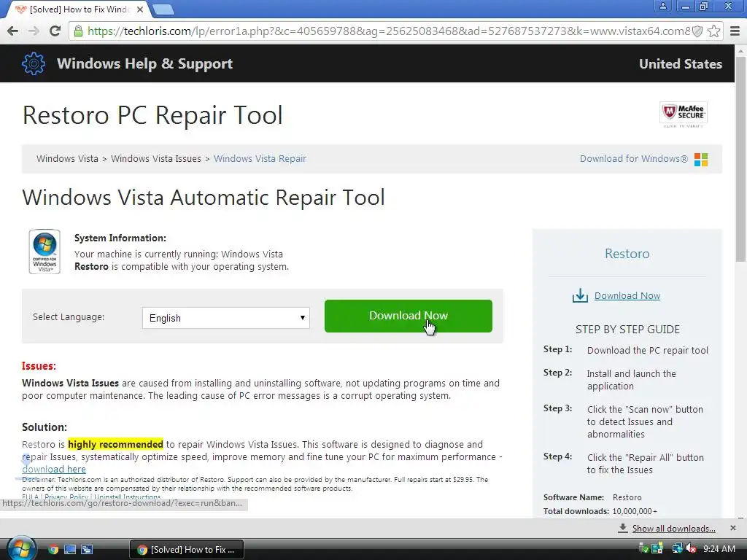
Task: Close the downloads bar
Action: (x=733, y=528)
